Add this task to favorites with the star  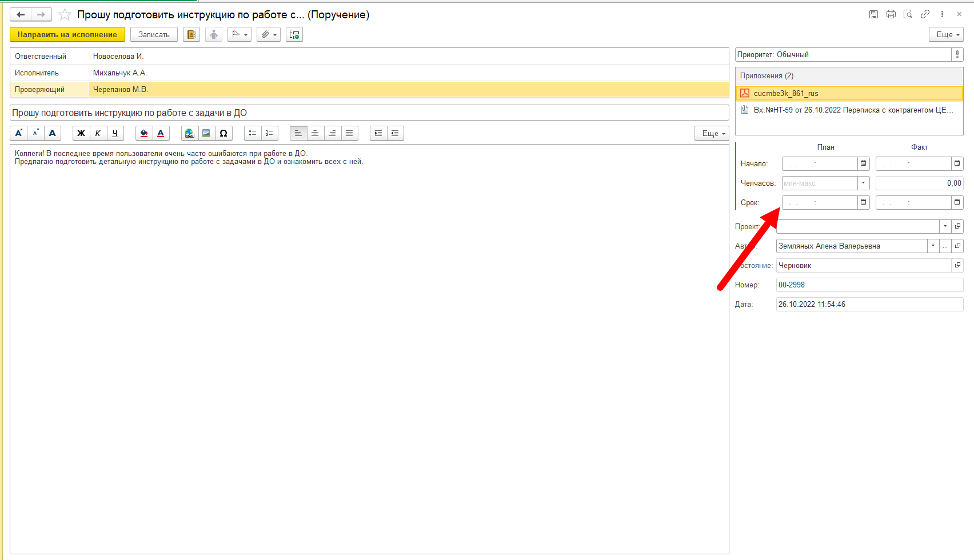coord(65,15)
